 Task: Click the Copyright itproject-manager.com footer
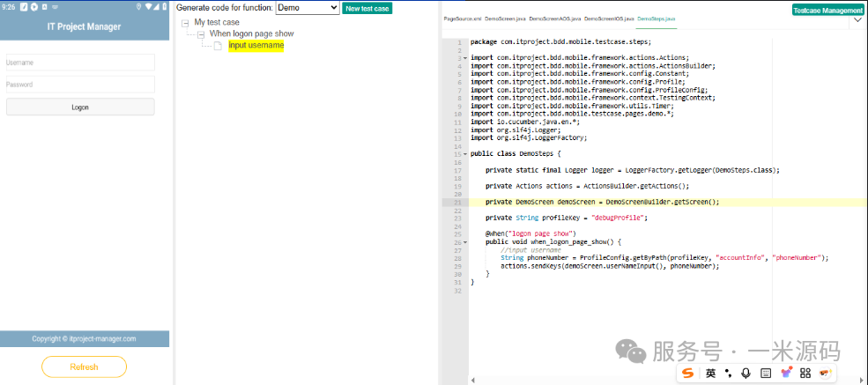84,339
